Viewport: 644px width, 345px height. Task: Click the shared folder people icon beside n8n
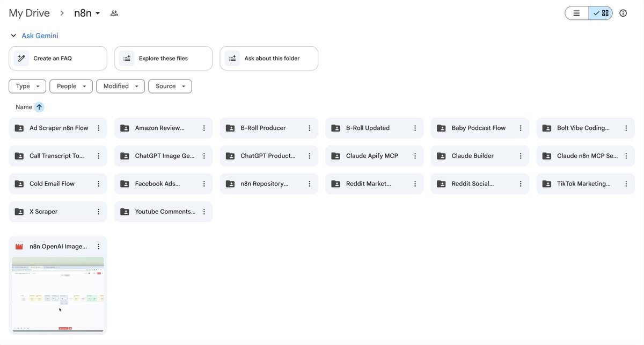(x=114, y=13)
